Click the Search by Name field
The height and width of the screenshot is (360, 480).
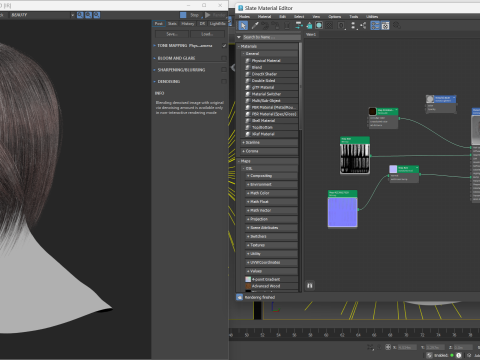click(271, 37)
